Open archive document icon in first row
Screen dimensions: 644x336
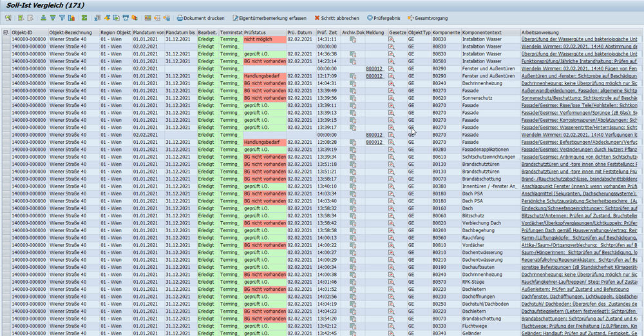pyautogui.click(x=352, y=39)
